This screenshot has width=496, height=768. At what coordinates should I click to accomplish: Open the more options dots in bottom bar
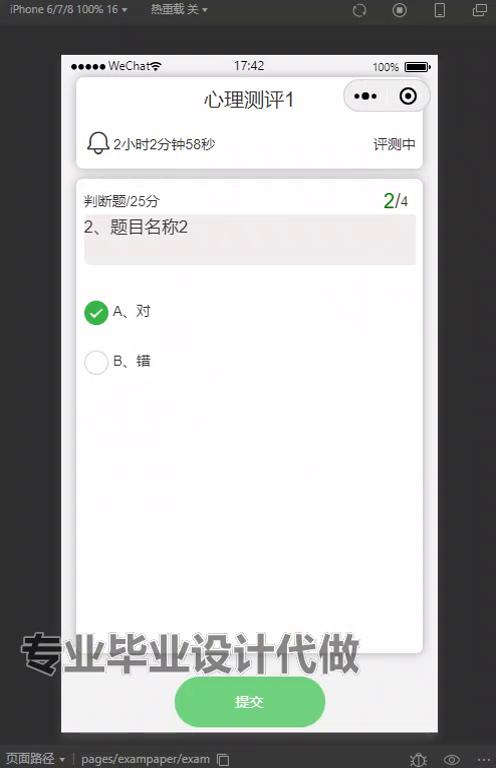click(483, 760)
